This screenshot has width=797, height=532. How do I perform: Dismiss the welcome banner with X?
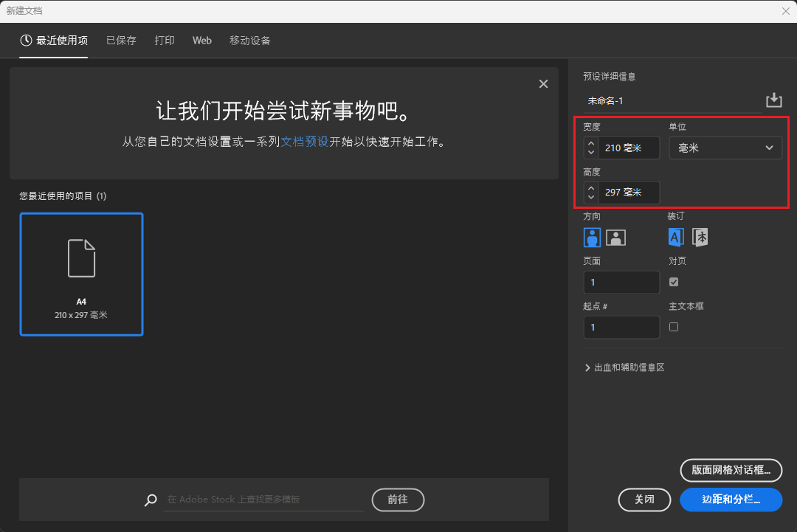pos(543,84)
